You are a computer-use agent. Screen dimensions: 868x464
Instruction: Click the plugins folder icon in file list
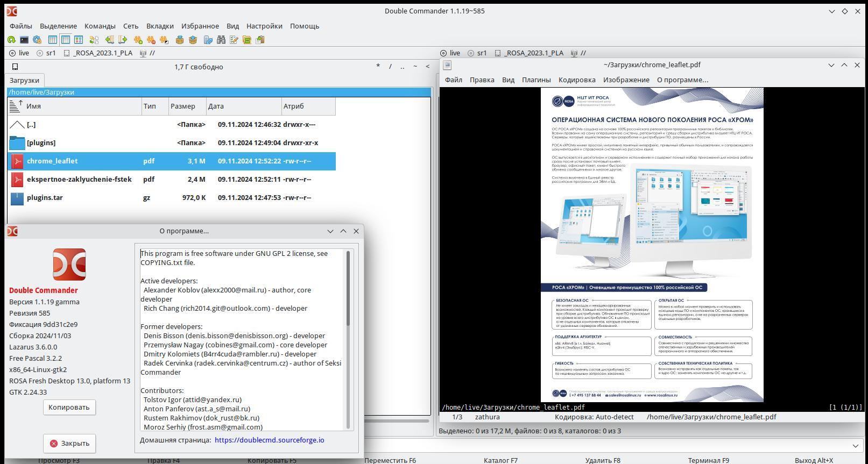[x=17, y=143]
